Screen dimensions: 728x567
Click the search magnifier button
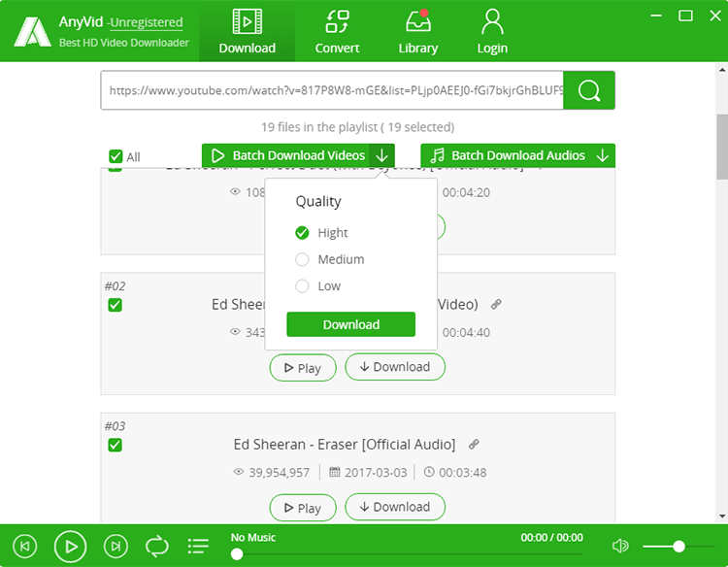pos(589,90)
